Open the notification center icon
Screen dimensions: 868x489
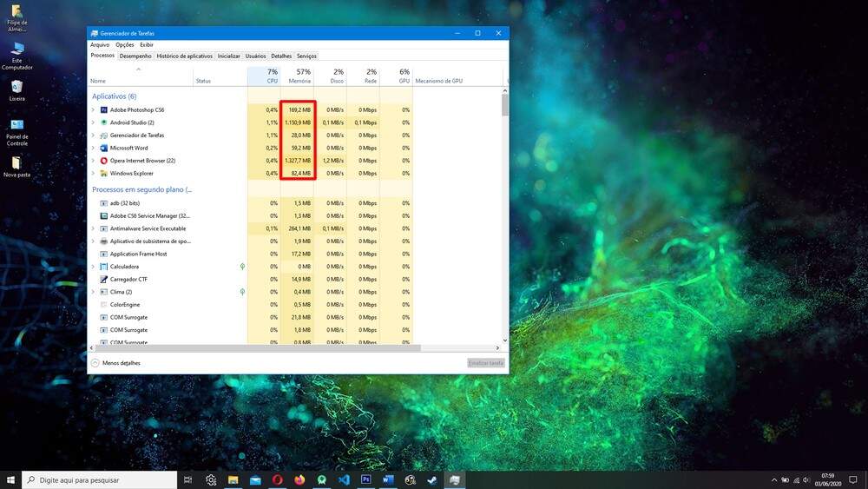(853, 479)
